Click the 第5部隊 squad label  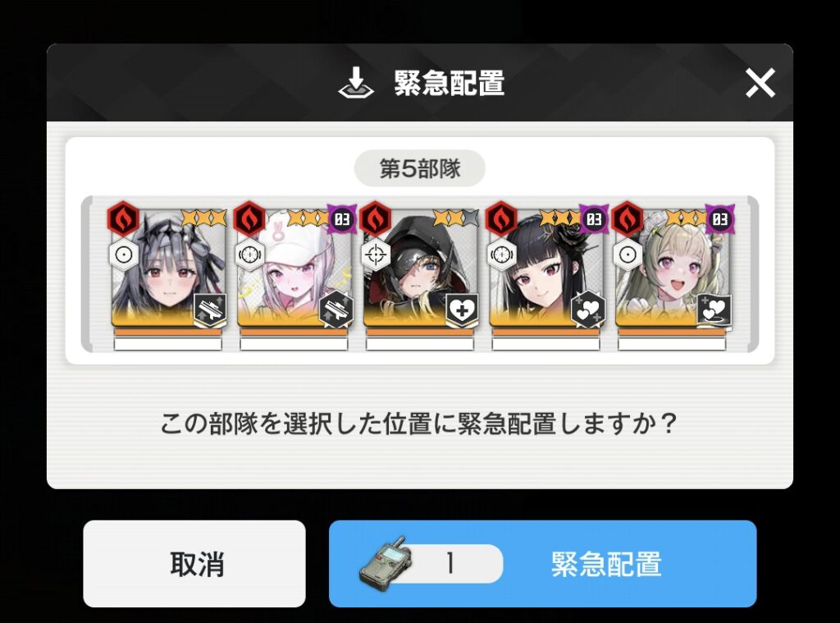point(419,168)
